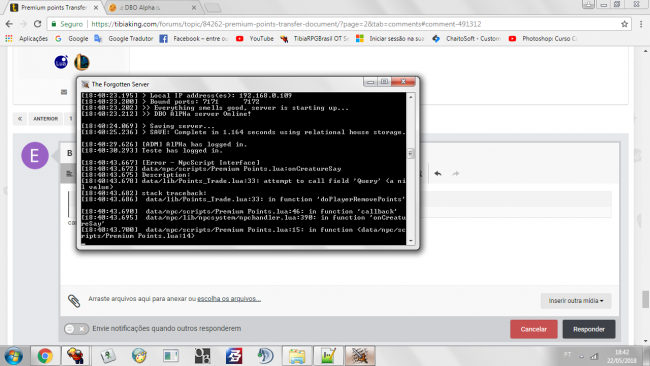Switch to the Premium points Transfer tab
The height and width of the screenshot is (366, 650).
click(54, 7)
